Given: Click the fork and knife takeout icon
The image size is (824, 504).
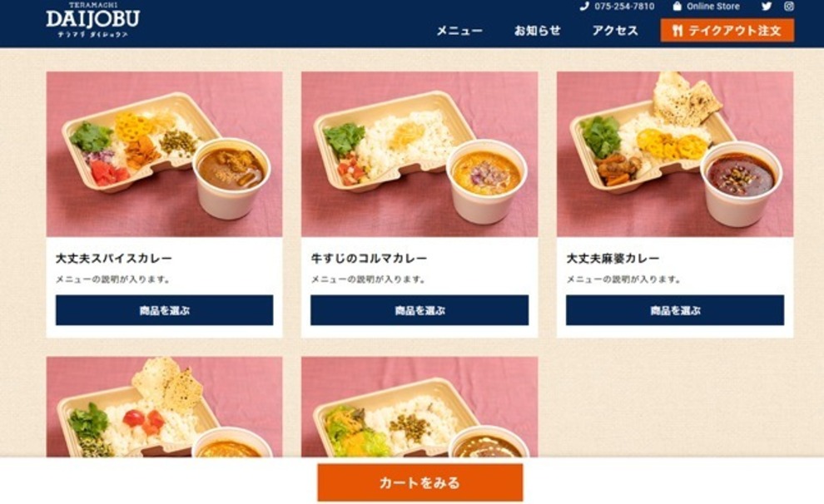Looking at the screenshot, I should point(678,31).
